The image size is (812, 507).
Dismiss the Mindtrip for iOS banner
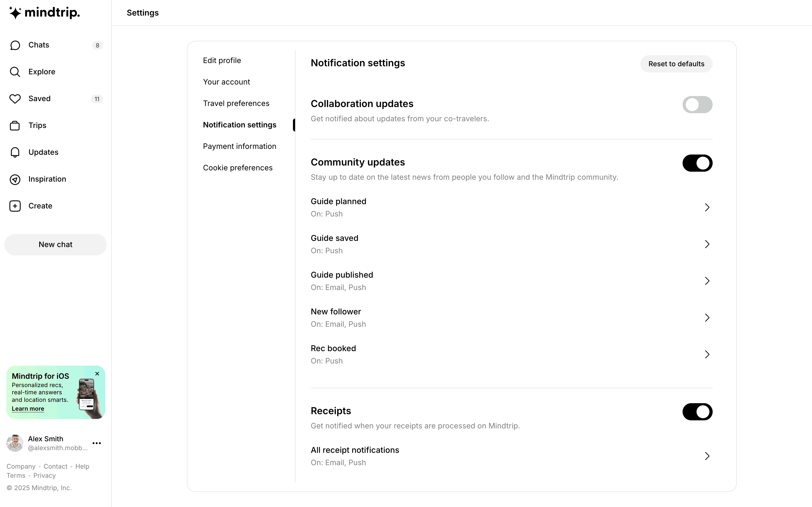tap(97, 373)
